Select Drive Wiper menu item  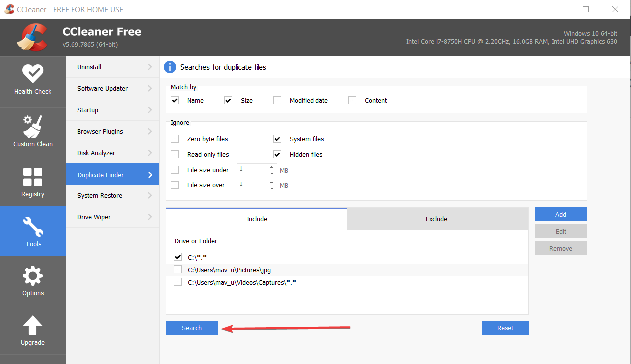(112, 217)
